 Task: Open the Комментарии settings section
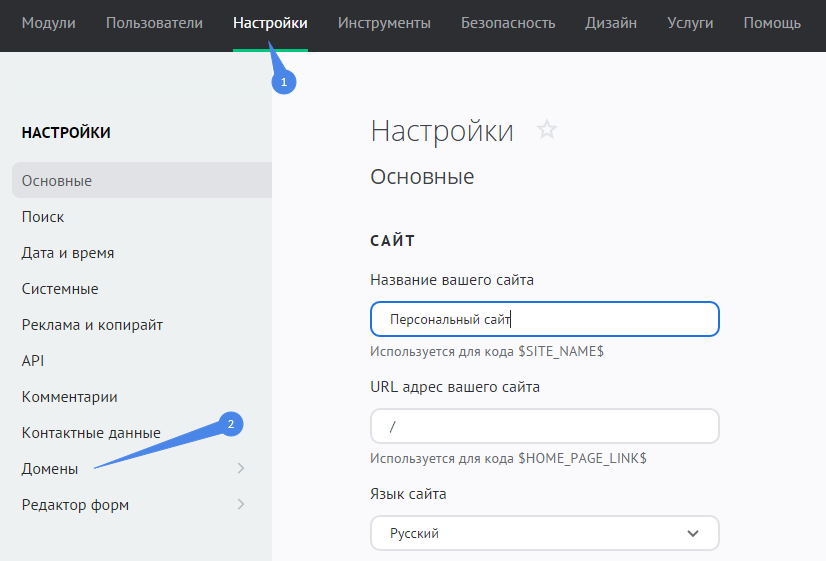[x=70, y=397]
